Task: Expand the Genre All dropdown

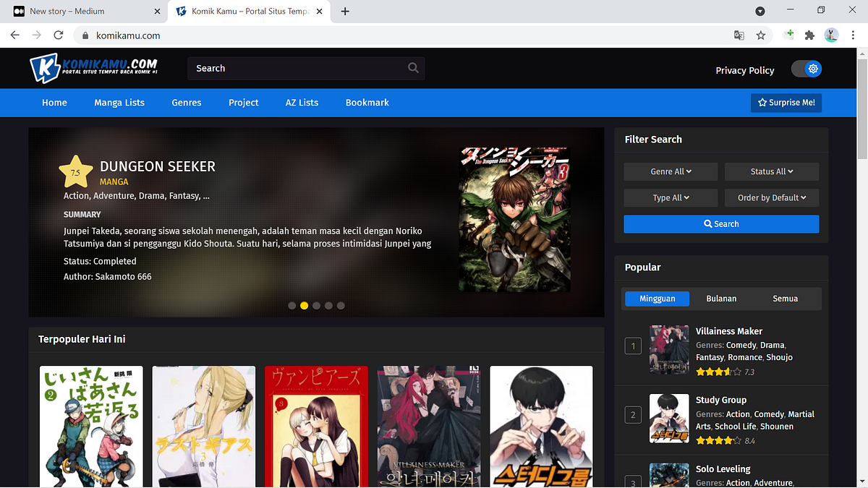Action: click(671, 171)
